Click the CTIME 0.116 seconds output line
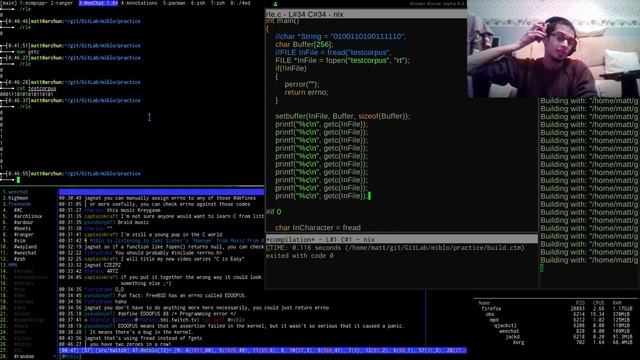The height and width of the screenshot is (360, 640). [x=395, y=248]
